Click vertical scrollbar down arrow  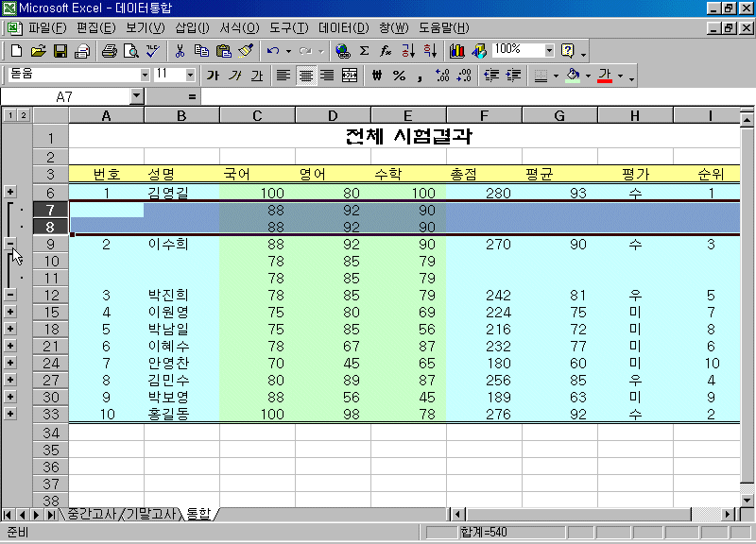(747, 501)
